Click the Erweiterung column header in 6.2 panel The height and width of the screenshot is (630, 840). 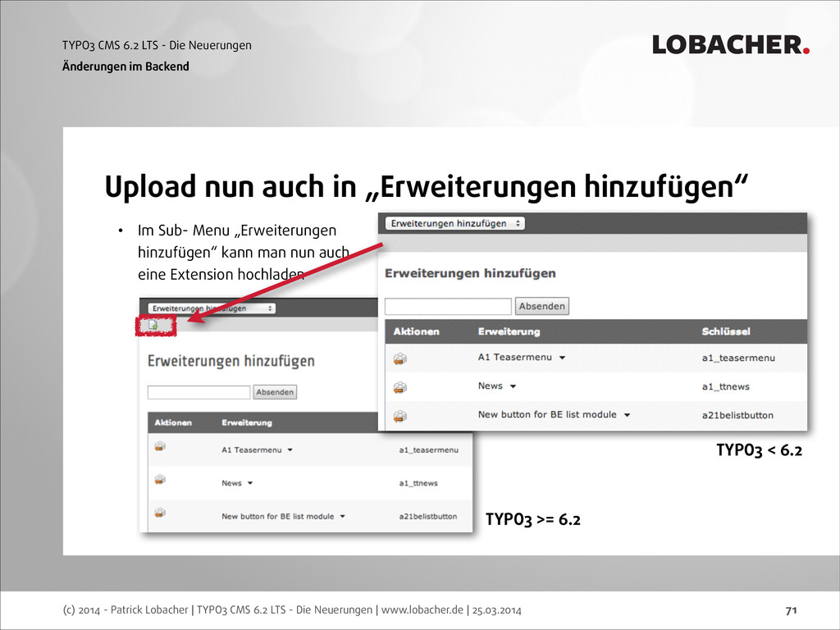[247, 422]
